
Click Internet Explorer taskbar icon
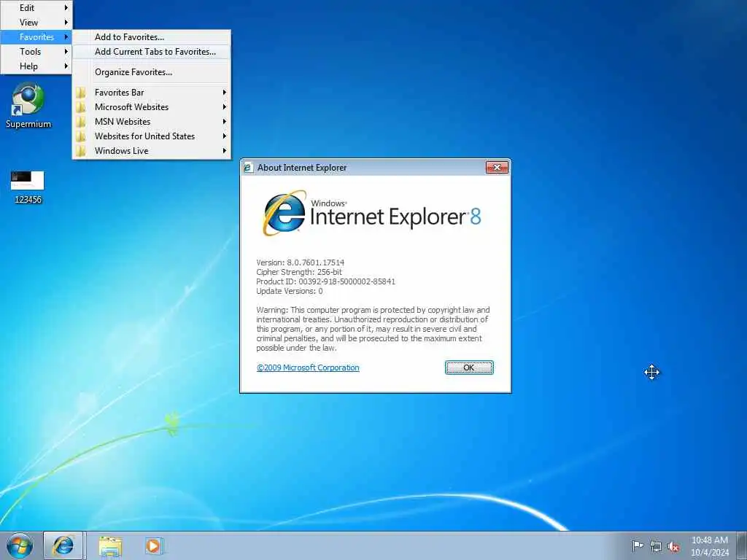64,545
